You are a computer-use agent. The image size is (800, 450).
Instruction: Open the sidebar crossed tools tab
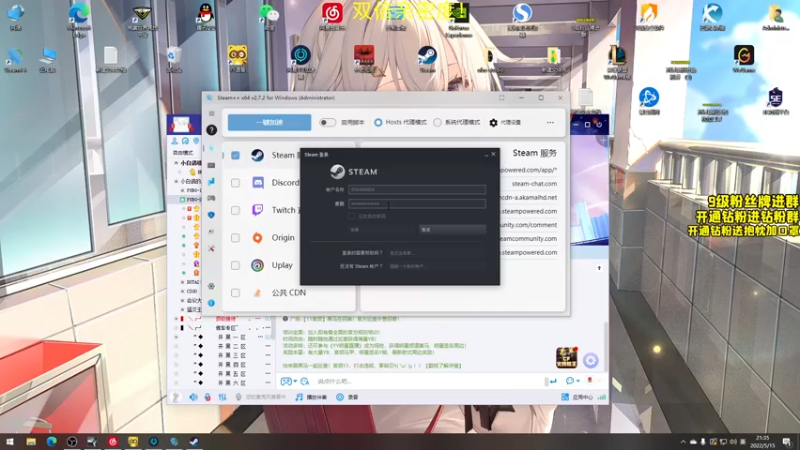pyautogui.click(x=211, y=248)
